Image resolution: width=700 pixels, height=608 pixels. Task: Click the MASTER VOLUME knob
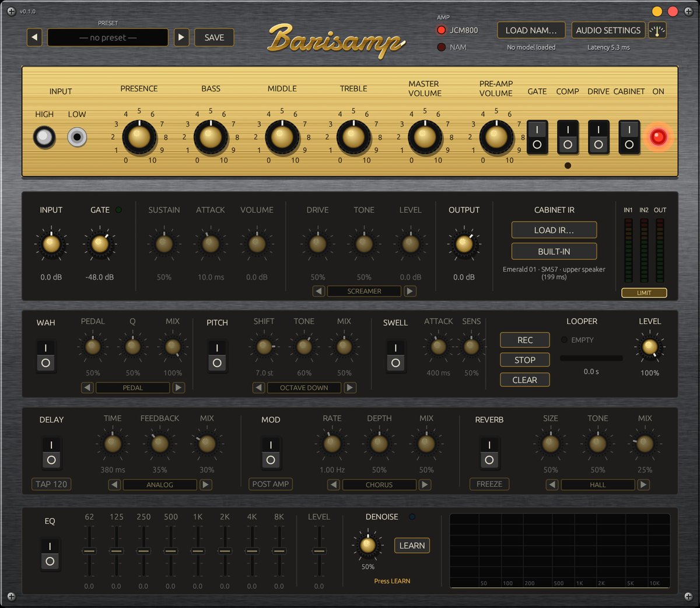pyautogui.click(x=425, y=137)
